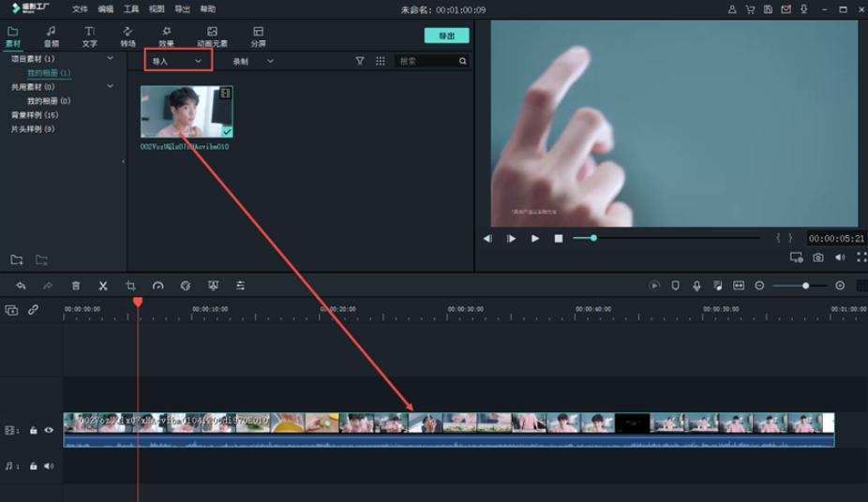Open the 导入 (Import) dropdown
Screen dimensions: 868x502
[178, 61]
